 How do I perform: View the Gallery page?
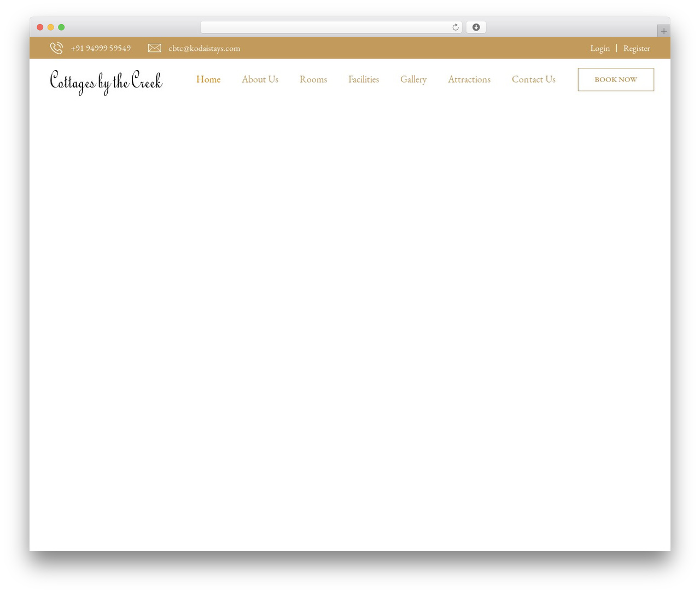[413, 79]
